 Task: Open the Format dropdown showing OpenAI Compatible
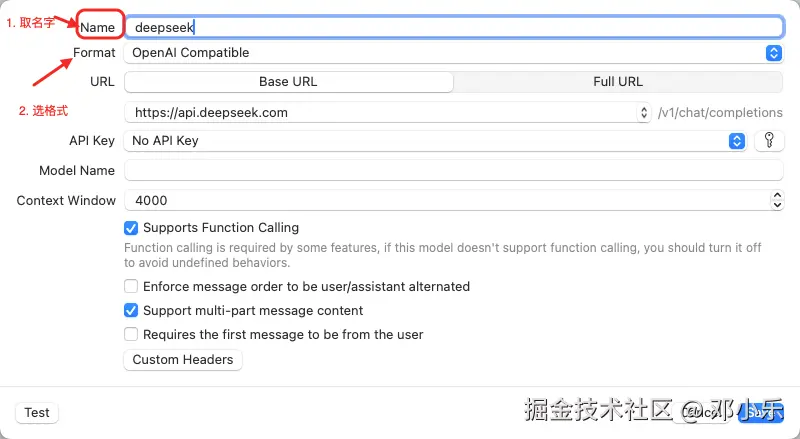[x=453, y=53]
